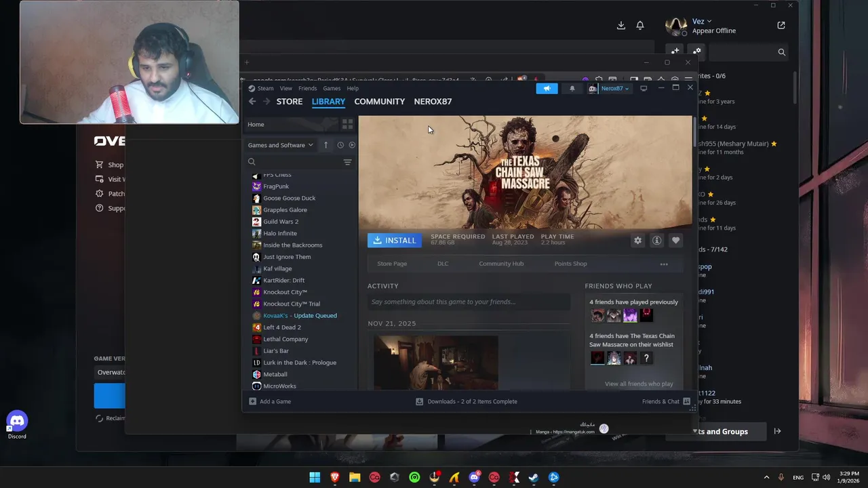
Task: Open Friends & Chat icon in Steam footer
Action: point(686,401)
